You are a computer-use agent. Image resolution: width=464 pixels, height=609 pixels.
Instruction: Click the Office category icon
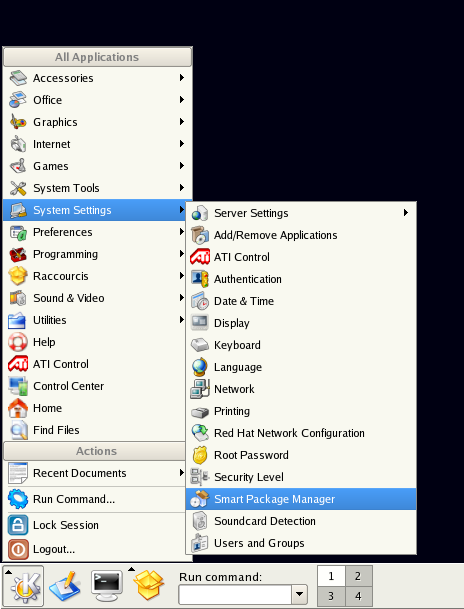coord(18,100)
